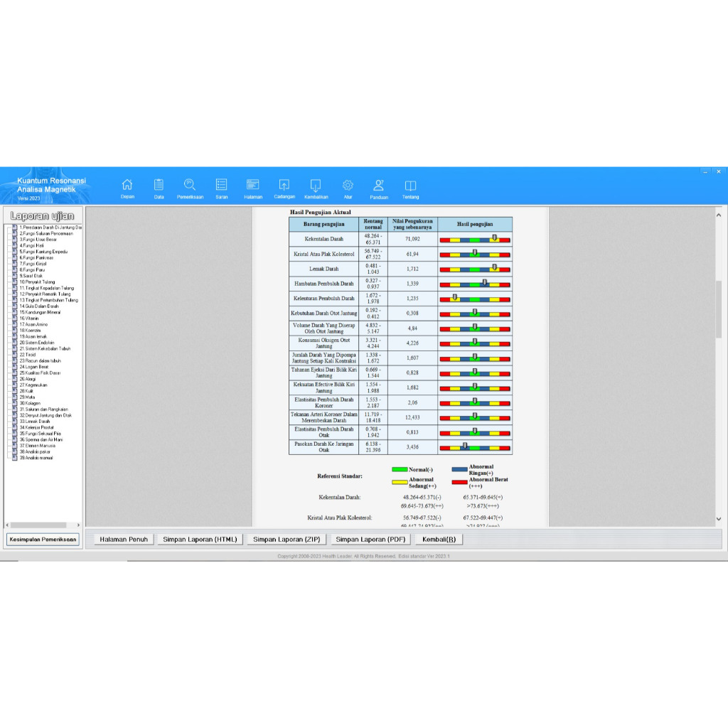The width and height of the screenshot is (728, 728).
Task: Export with Simpan Laporan (PDF)
Action: pos(370,539)
